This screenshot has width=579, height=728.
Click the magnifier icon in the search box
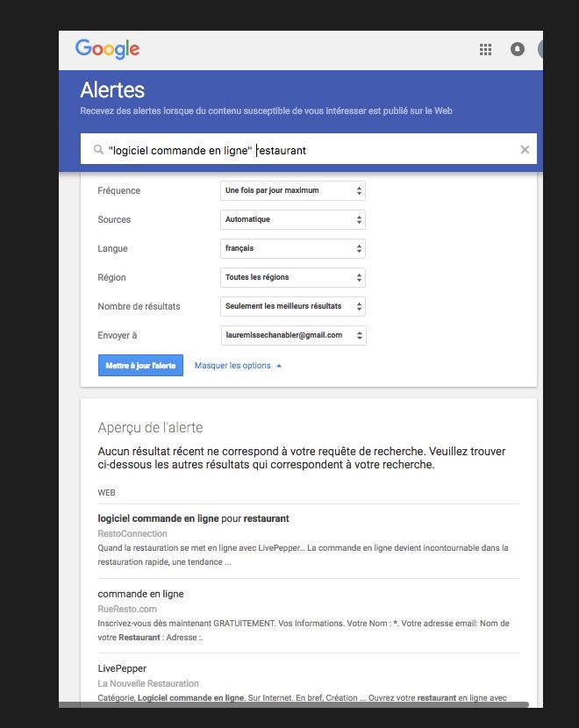tap(98, 149)
